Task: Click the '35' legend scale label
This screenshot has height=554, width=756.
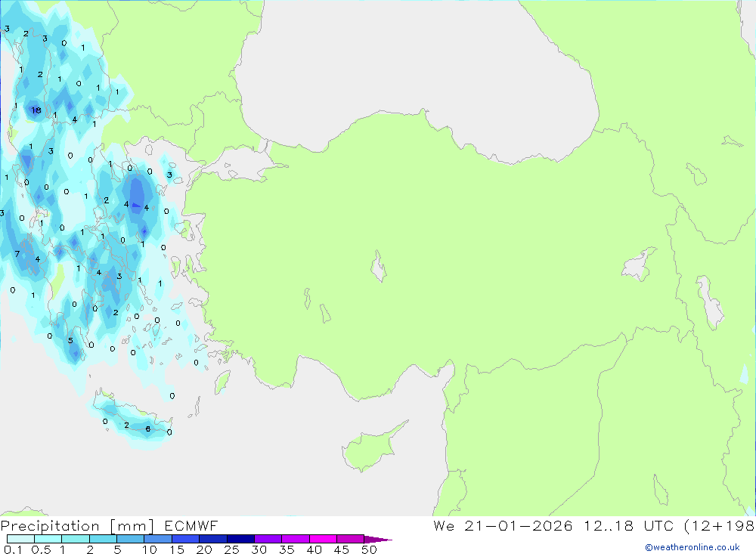Action: click(x=287, y=549)
